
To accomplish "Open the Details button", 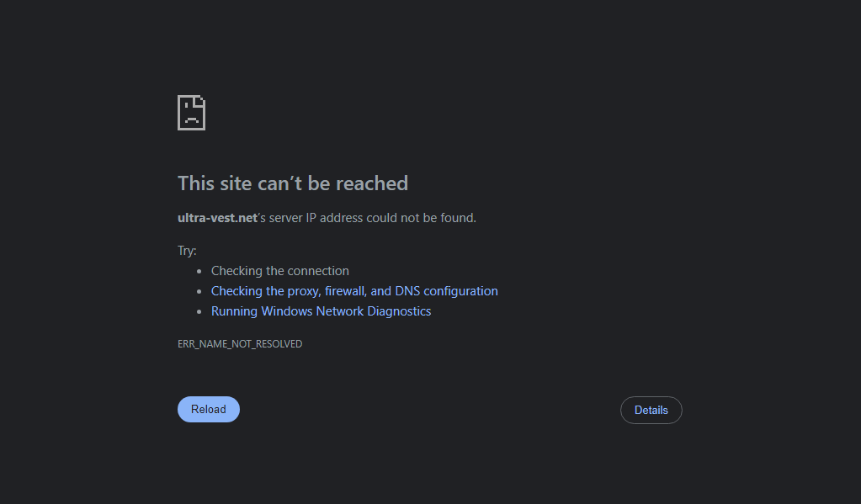I will pos(651,410).
